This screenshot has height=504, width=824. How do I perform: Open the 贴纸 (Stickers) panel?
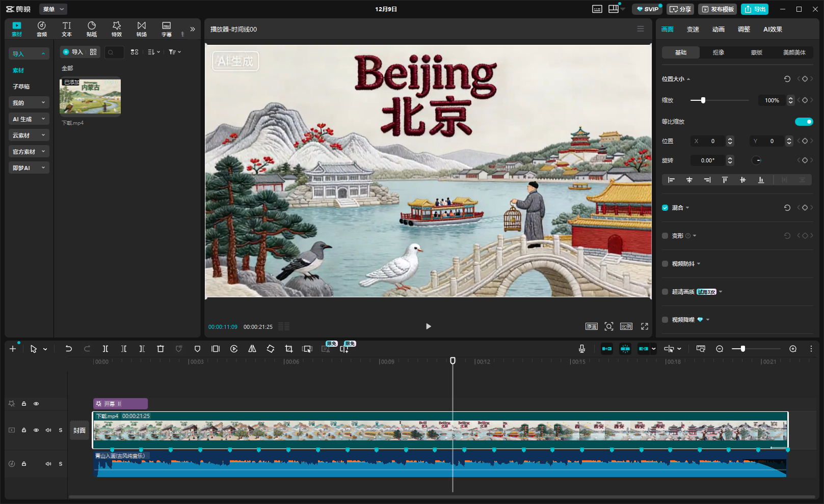[x=92, y=29]
